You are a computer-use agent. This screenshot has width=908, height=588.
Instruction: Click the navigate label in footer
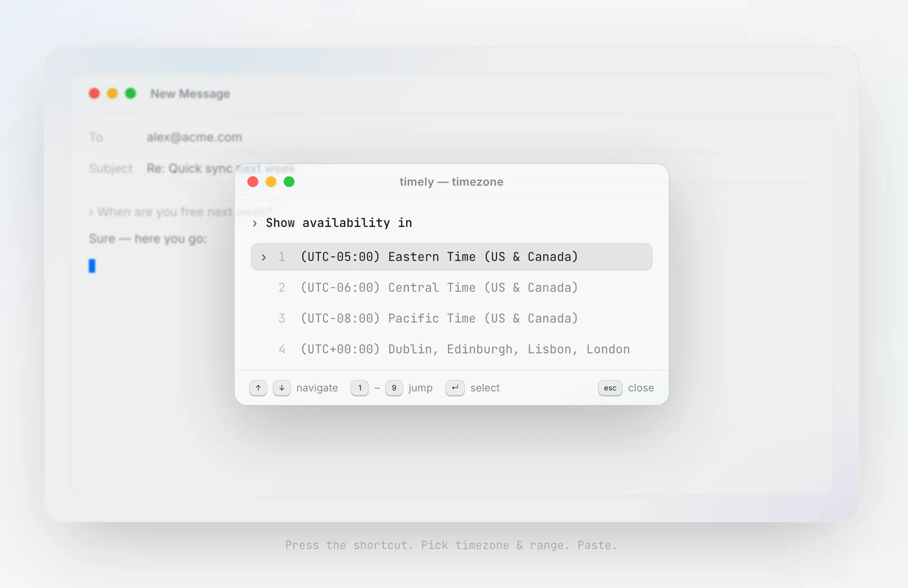tap(317, 388)
